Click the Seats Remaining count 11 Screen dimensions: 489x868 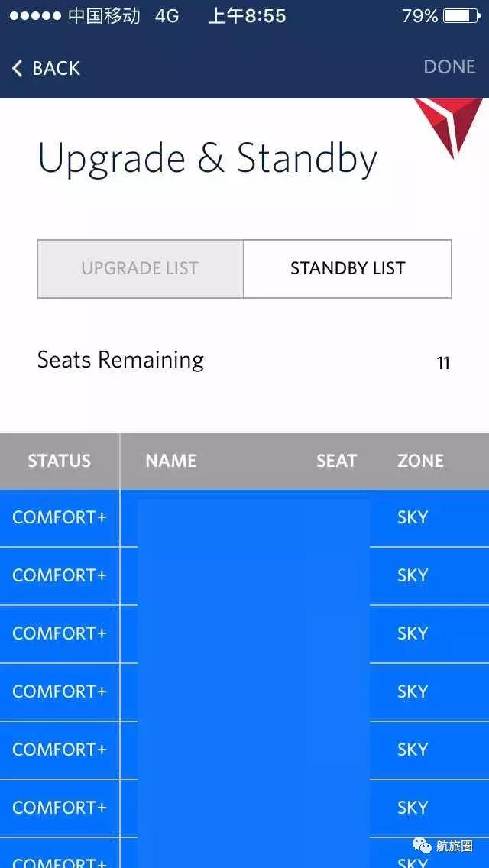pyautogui.click(x=443, y=363)
